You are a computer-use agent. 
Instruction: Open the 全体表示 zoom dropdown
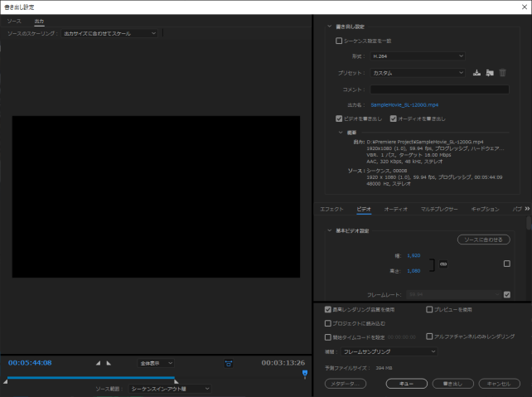(x=156, y=363)
